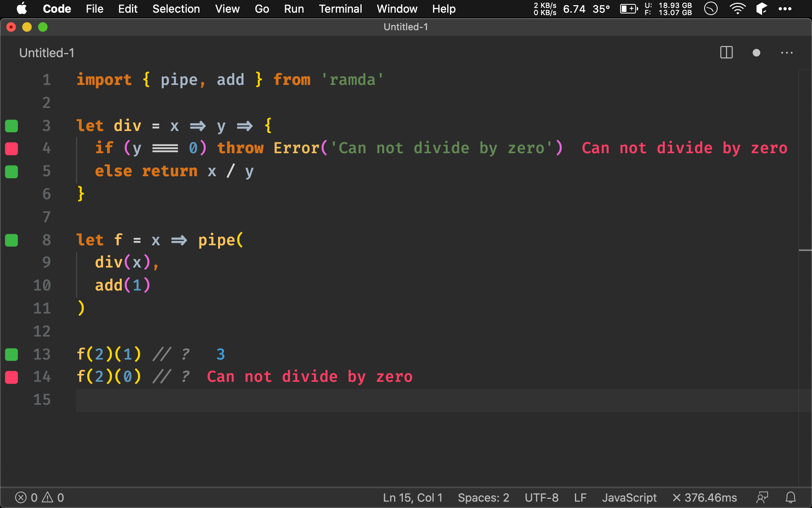Click red error marker on line 14
The width and height of the screenshot is (812, 508).
pos(11,377)
